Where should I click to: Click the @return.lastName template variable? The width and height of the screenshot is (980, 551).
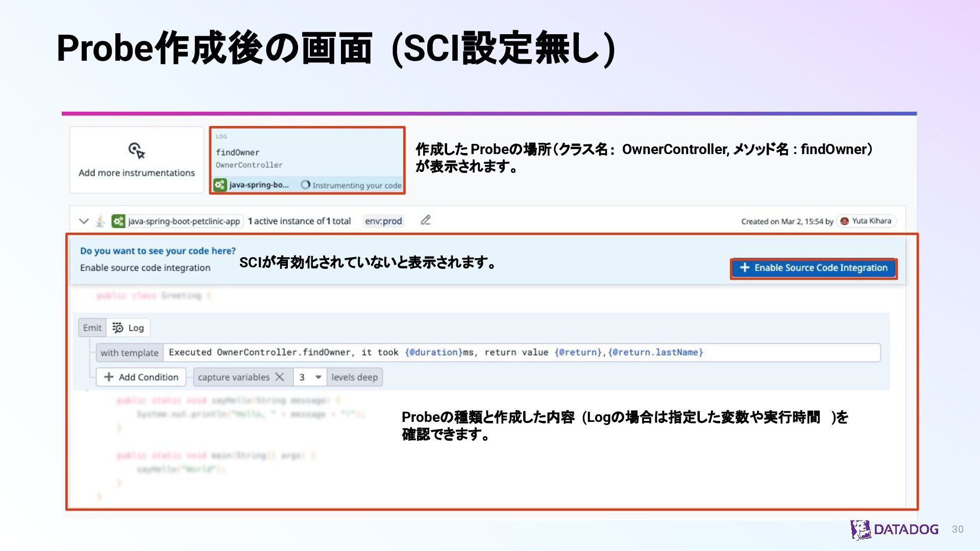coord(655,353)
